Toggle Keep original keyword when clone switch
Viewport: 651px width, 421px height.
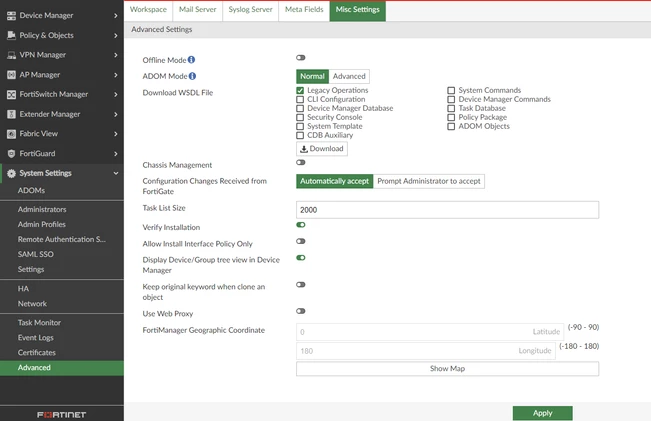pyautogui.click(x=301, y=284)
